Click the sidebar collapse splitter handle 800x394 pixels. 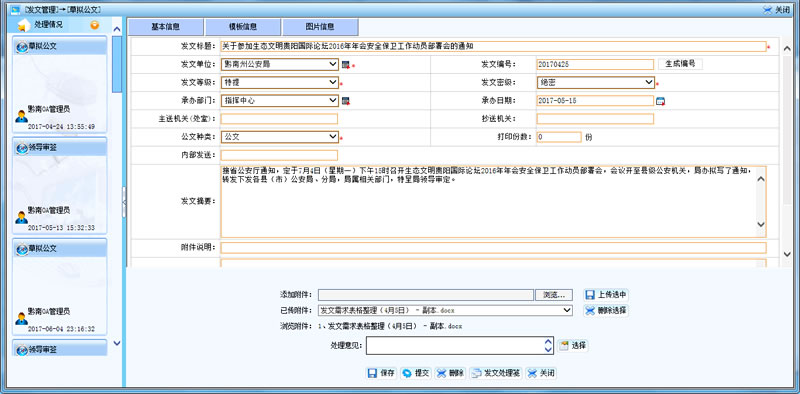(124, 202)
